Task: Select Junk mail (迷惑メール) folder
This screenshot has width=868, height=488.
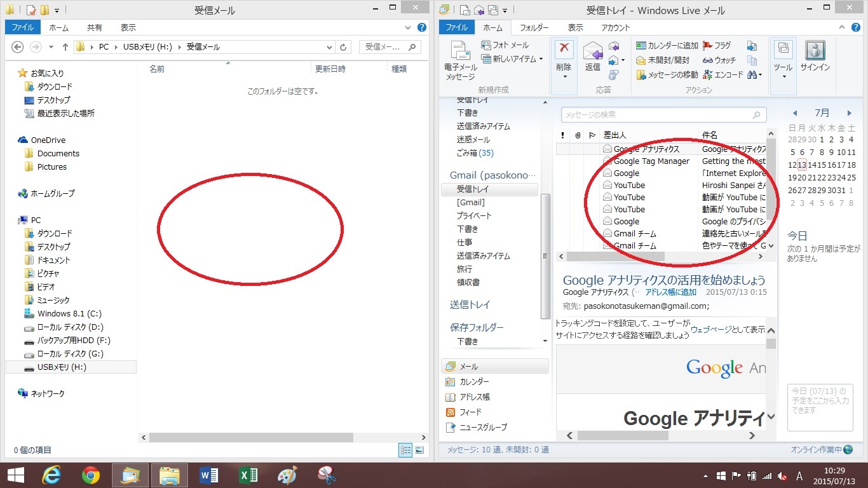Action: point(473,140)
